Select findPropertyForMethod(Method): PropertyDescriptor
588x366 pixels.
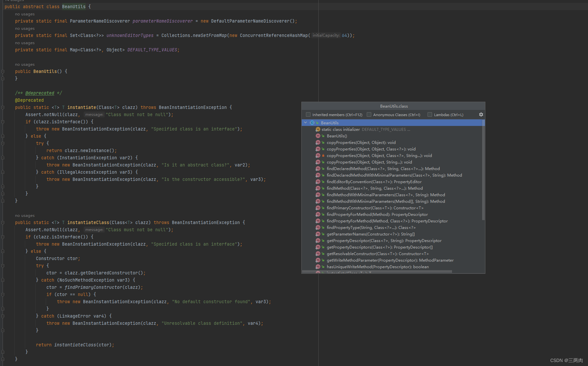(x=392, y=214)
